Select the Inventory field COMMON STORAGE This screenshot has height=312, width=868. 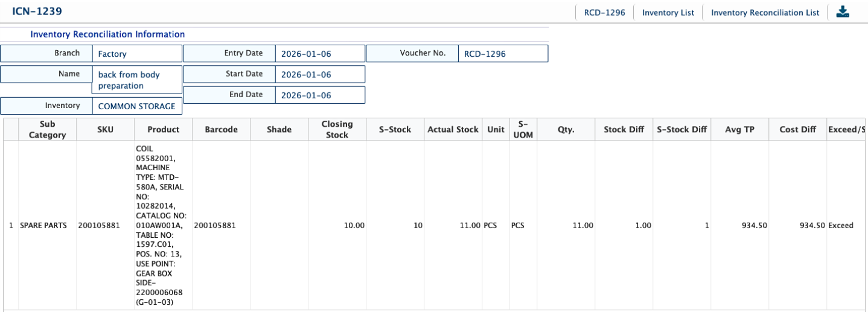[136, 106]
